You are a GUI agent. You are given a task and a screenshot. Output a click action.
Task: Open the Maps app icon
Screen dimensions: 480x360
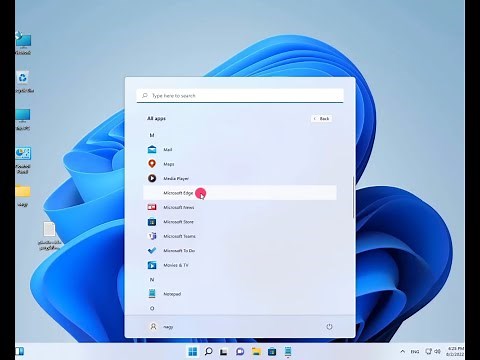click(x=152, y=164)
